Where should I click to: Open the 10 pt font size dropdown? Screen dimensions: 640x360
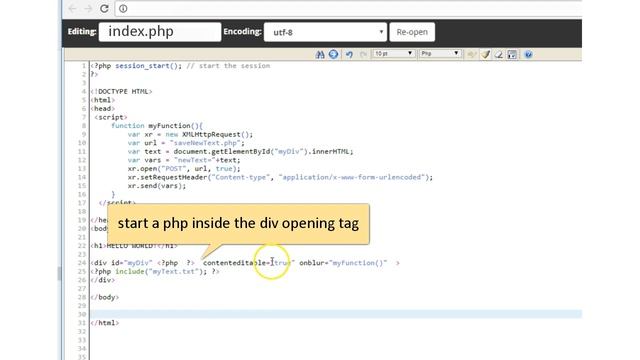click(x=393, y=53)
